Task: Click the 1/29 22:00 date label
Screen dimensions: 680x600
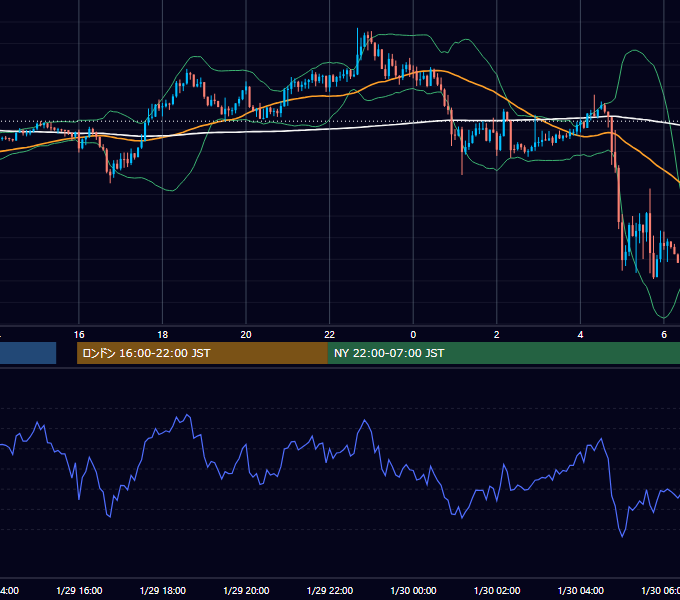Action: point(330,590)
